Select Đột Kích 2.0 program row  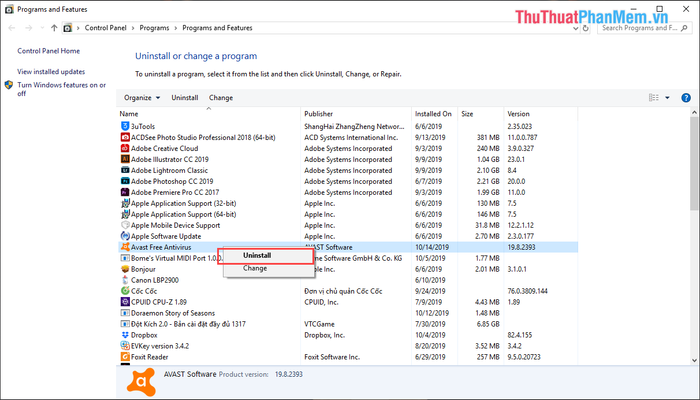tap(348, 324)
